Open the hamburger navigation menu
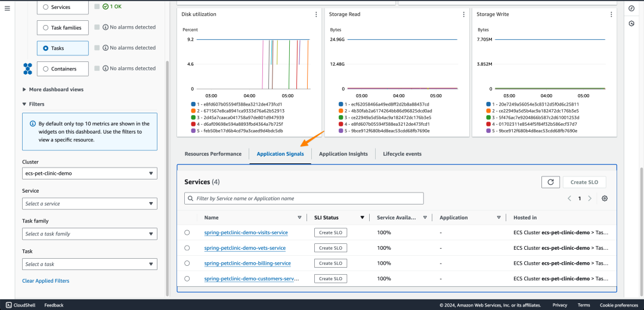644x310 pixels. pos(7,8)
